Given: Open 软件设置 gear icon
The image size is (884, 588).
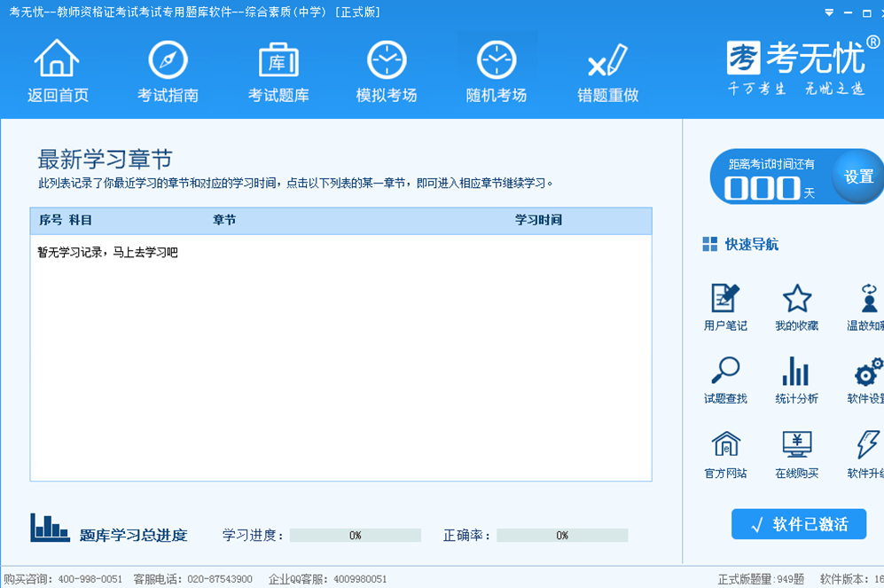Looking at the screenshot, I should 867,372.
